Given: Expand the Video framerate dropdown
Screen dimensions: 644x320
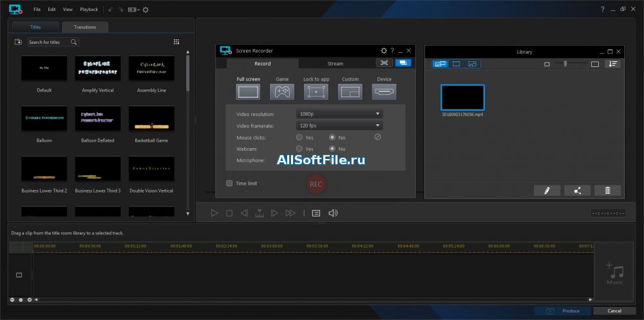Looking at the screenshot, I should (x=339, y=126).
